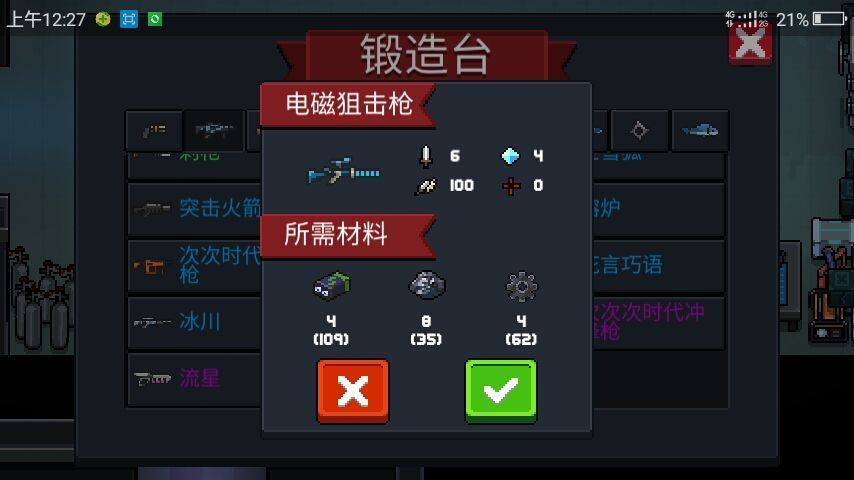The width and height of the screenshot is (854, 480).
Task: Tap the gear parts material icon
Action: [x=521, y=287]
